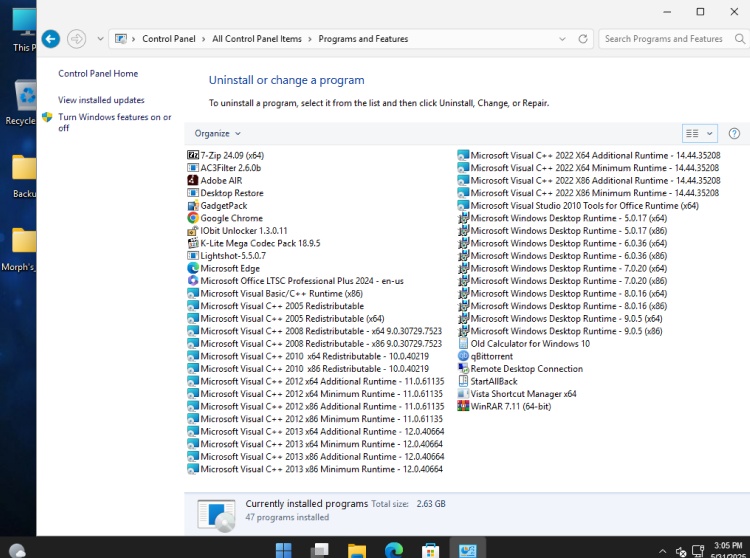Screen dimensions: 750x558
Task: Click the WinRAR 7.11 icon
Action: (x=463, y=406)
